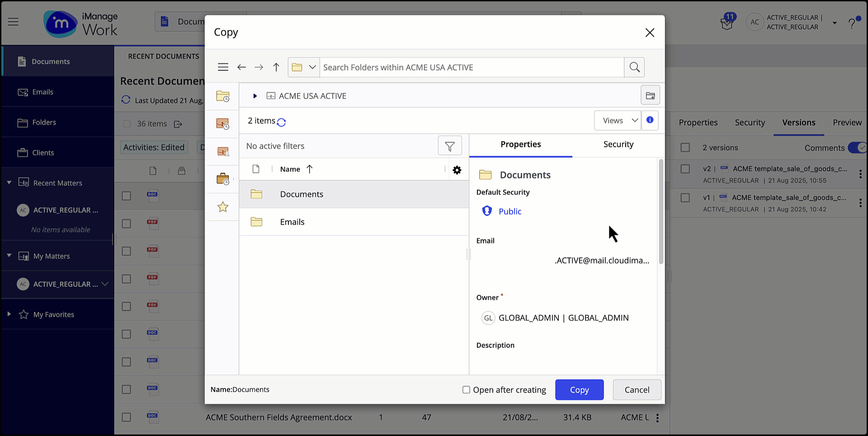Screen dimensions: 868x436
Task: Open the filter icon beside No active filters
Action: 449,145
